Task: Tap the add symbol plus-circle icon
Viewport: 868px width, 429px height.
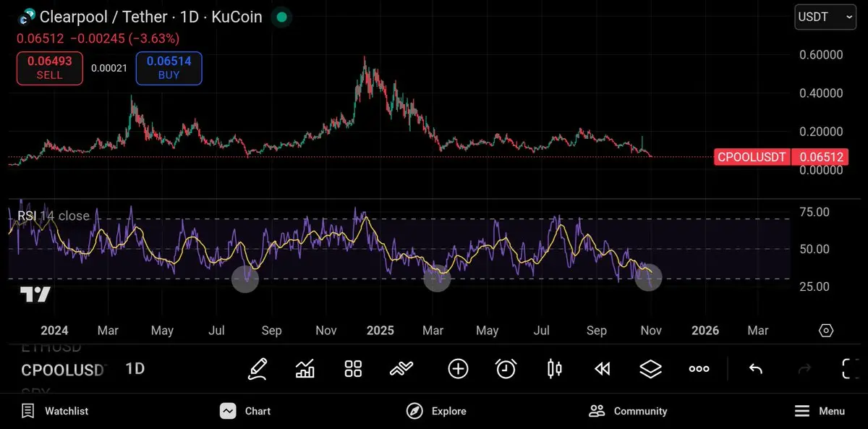Action: [x=458, y=369]
